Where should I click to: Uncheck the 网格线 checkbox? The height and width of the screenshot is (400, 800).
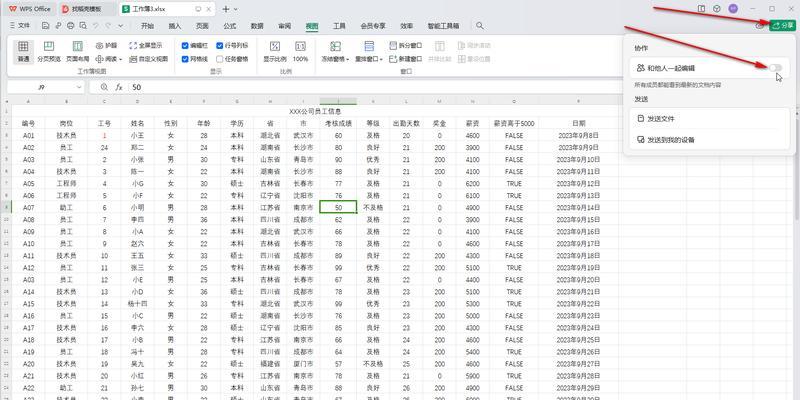click(185, 59)
